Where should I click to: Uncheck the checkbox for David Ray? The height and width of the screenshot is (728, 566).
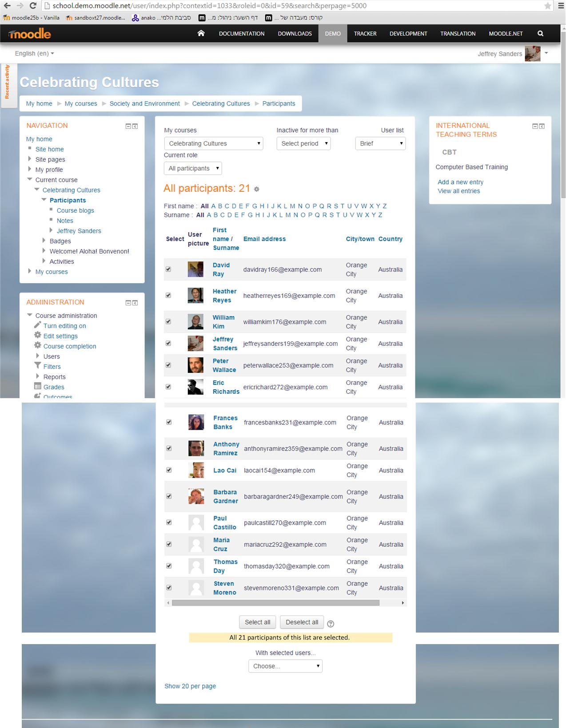(168, 269)
